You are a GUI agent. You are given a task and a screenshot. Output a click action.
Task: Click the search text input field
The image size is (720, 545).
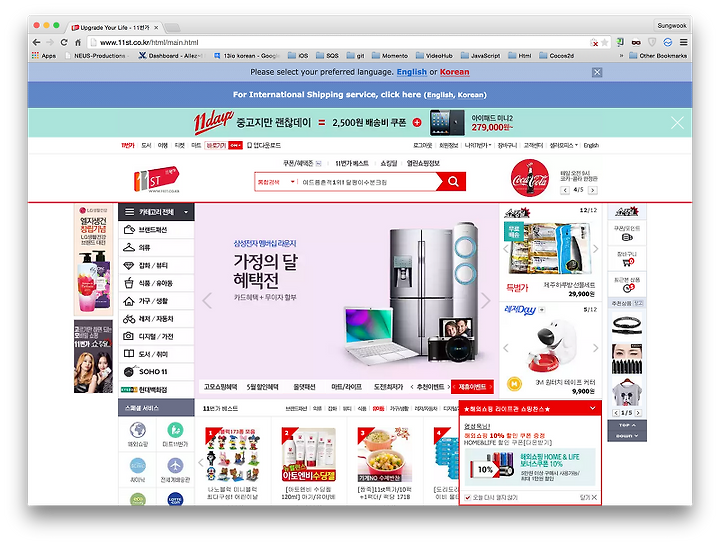367,182
